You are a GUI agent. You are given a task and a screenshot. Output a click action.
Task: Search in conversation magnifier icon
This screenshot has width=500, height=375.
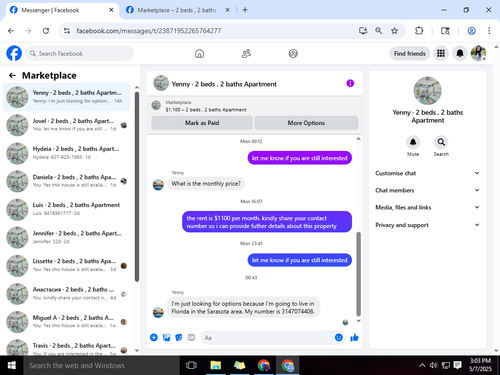[x=441, y=142]
